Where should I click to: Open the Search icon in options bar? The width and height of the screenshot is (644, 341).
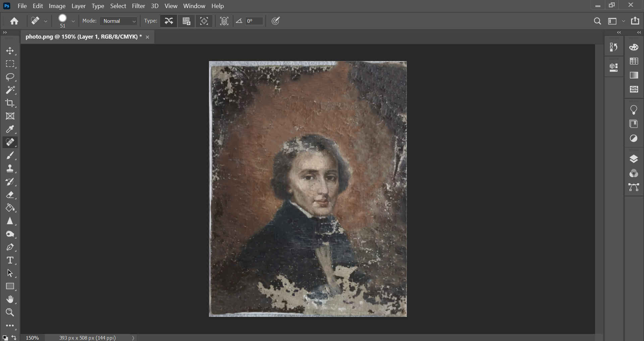coord(597,21)
